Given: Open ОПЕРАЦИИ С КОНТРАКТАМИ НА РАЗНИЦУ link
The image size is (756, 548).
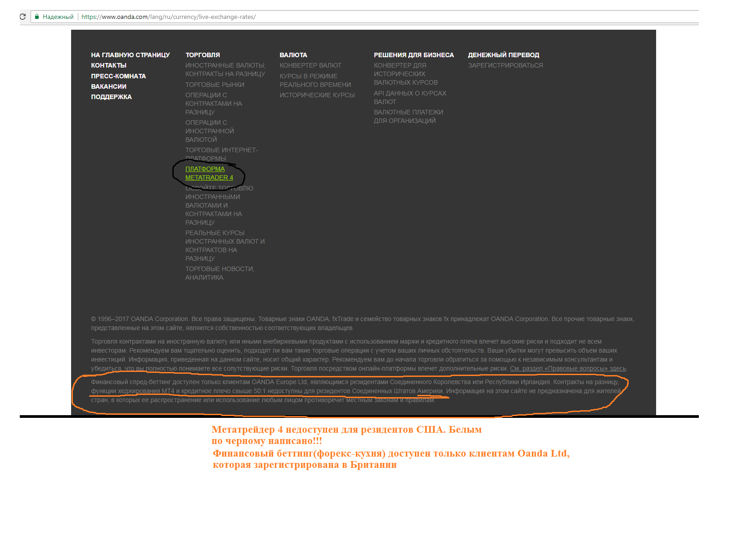Looking at the screenshot, I should (214, 104).
